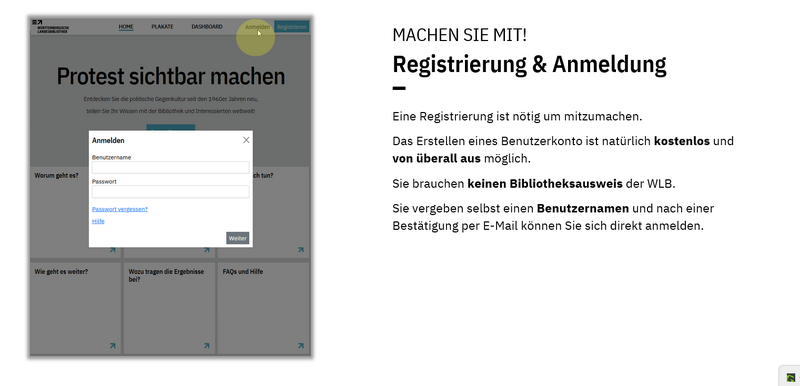Screen dimensions: 800x386
Task: Click the 'Worum geht es?' card title
Action: pos(57,175)
